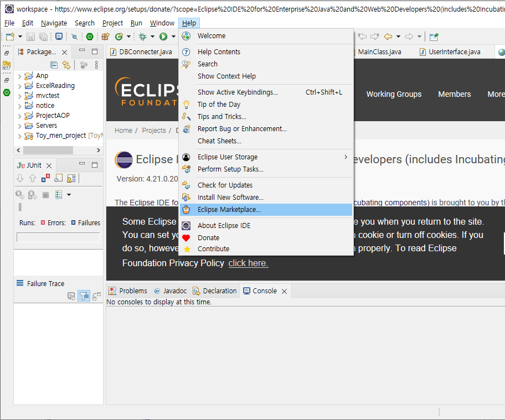
Task: Open dropdown arrow next to Debug icon
Action: (153, 37)
